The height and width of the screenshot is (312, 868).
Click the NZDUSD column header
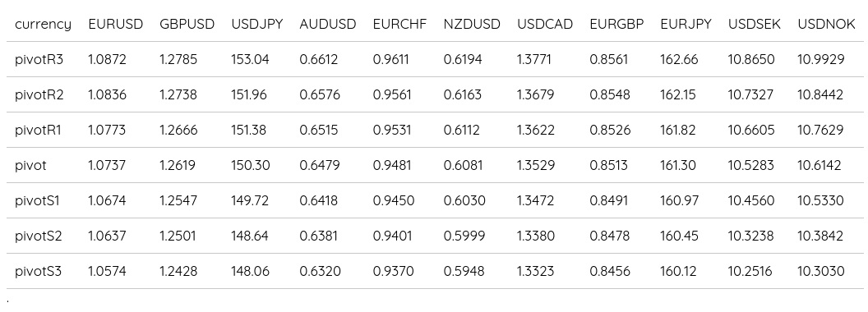click(x=472, y=25)
